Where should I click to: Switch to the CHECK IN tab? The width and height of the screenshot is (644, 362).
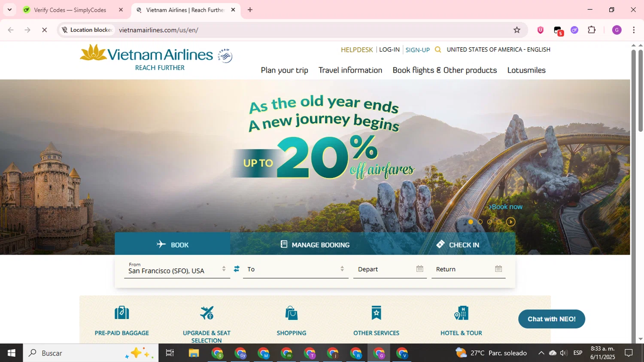pyautogui.click(x=458, y=244)
